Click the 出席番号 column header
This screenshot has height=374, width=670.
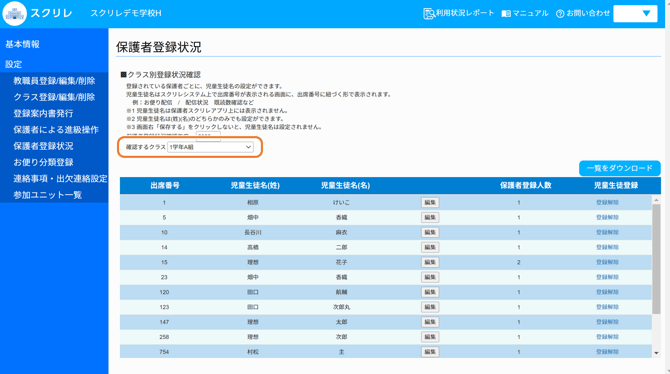click(x=165, y=186)
